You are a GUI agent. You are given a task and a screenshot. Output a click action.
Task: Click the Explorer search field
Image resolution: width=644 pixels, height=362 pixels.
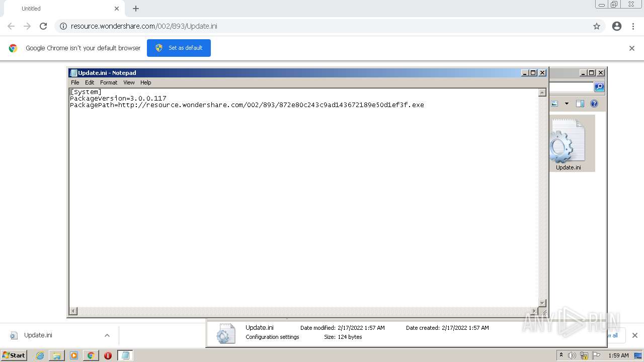(572, 87)
